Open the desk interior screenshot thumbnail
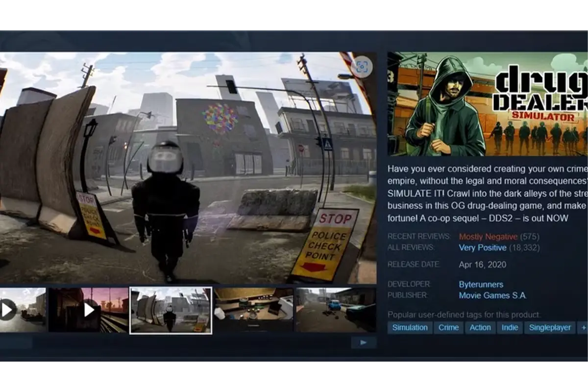The width and height of the screenshot is (588, 392). [x=253, y=310]
